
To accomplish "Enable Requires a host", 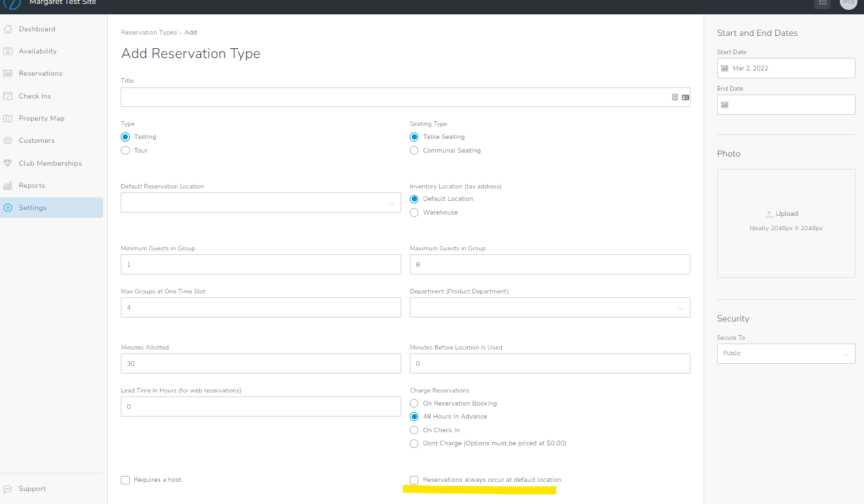I will 125,480.
